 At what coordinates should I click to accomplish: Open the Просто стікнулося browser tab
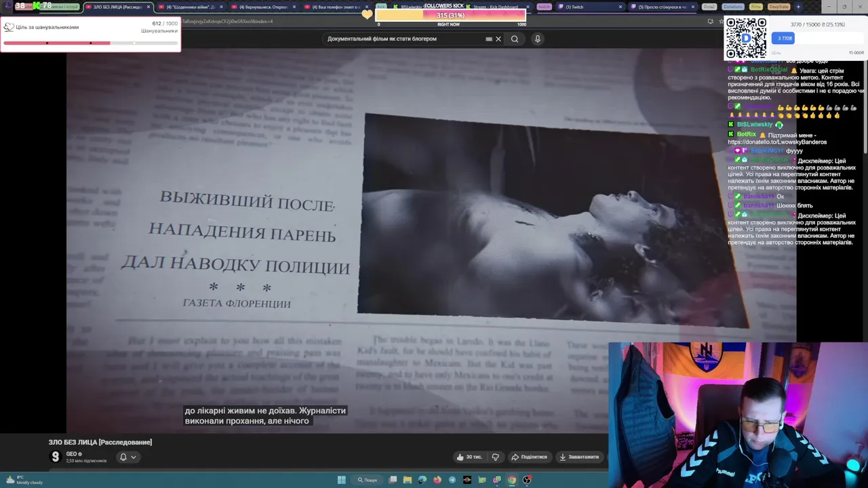(x=661, y=7)
